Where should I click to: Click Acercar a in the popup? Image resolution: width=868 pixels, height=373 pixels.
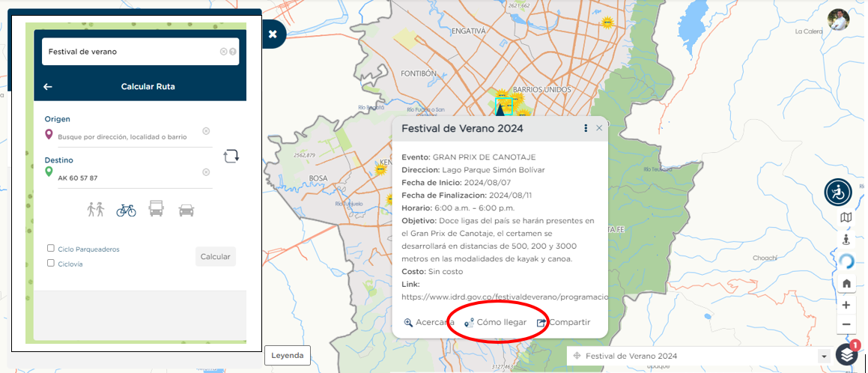pyautogui.click(x=430, y=323)
